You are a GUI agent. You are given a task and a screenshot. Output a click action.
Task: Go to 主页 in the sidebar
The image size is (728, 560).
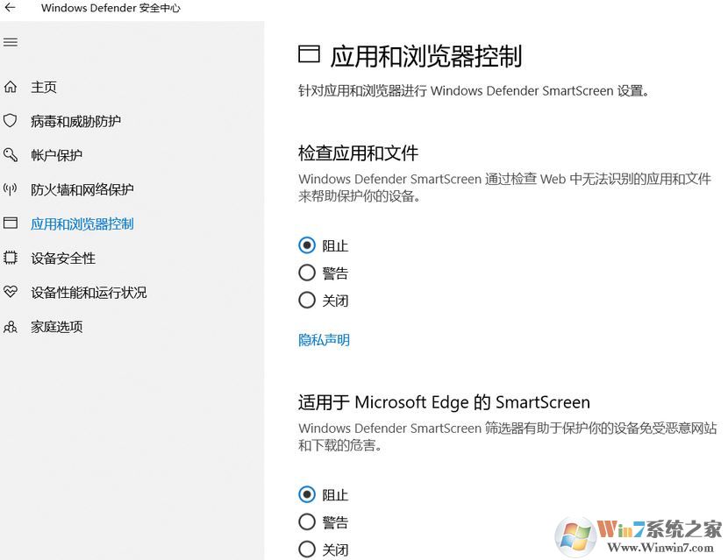(x=44, y=88)
